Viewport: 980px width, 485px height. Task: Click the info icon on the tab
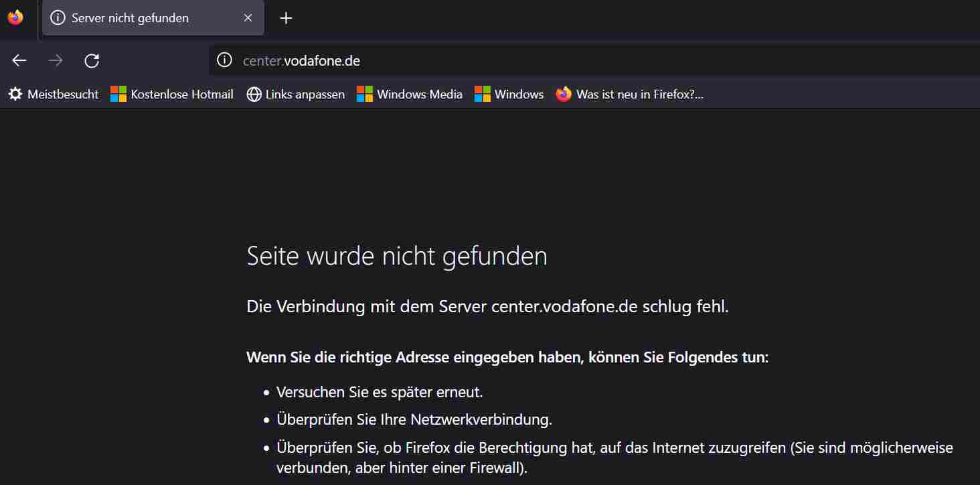(58, 18)
